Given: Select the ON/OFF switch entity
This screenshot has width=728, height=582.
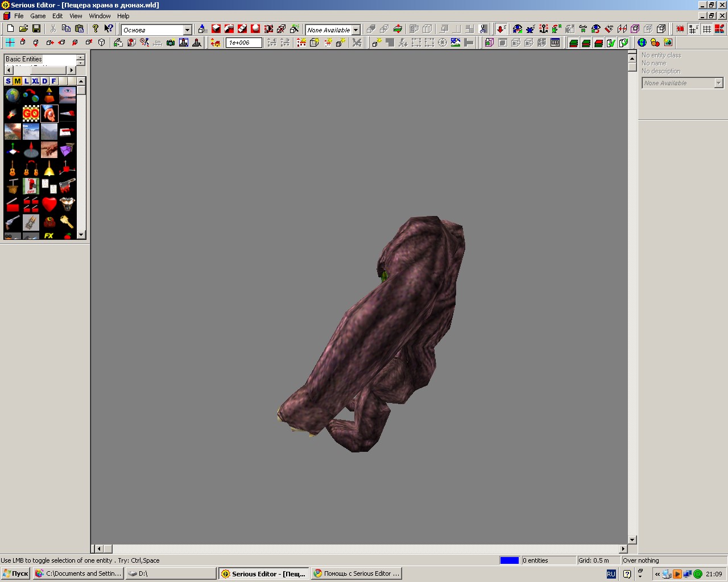Looking at the screenshot, I should (31, 186).
